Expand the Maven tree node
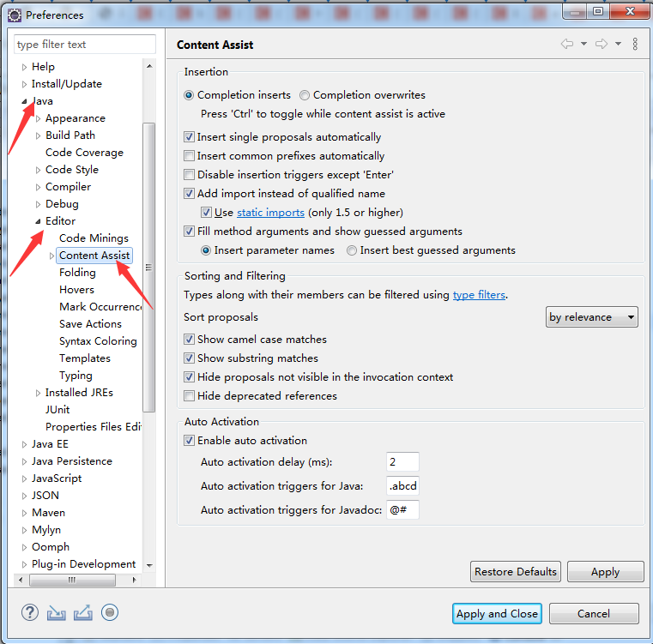 [x=24, y=513]
